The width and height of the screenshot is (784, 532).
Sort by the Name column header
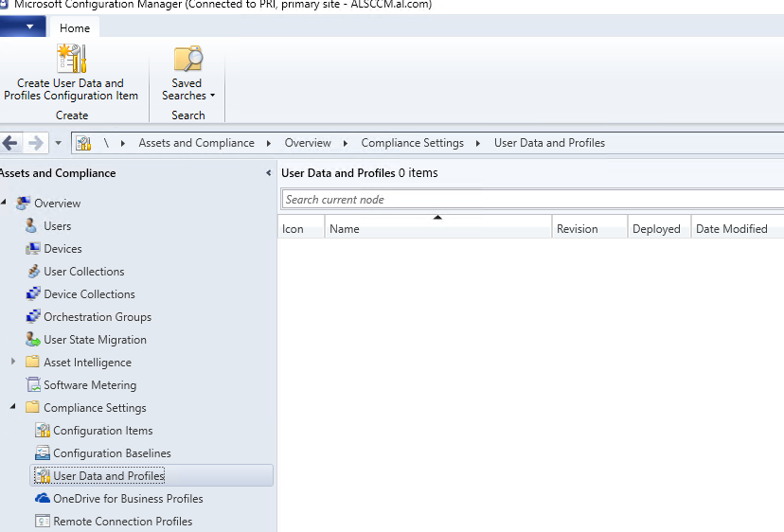pos(438,228)
